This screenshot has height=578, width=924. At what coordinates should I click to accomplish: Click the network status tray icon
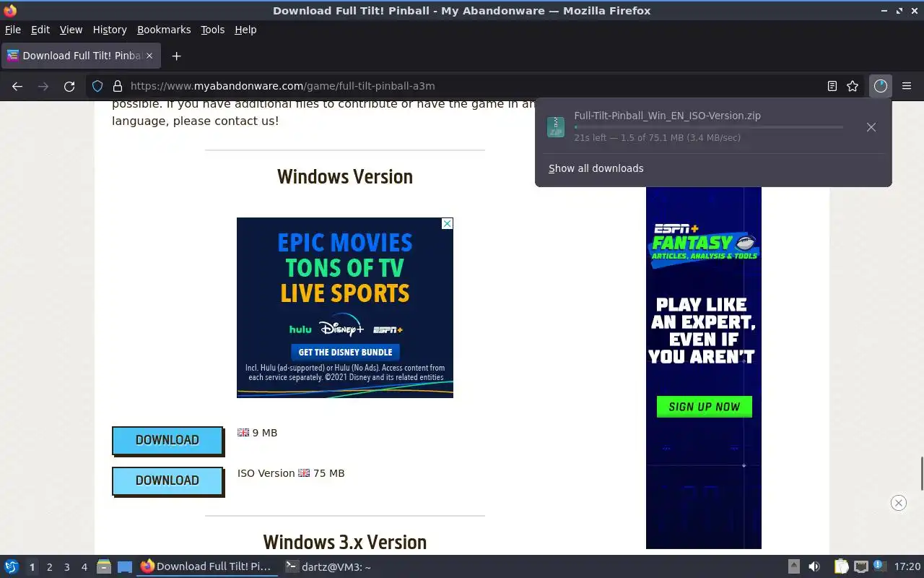860,566
